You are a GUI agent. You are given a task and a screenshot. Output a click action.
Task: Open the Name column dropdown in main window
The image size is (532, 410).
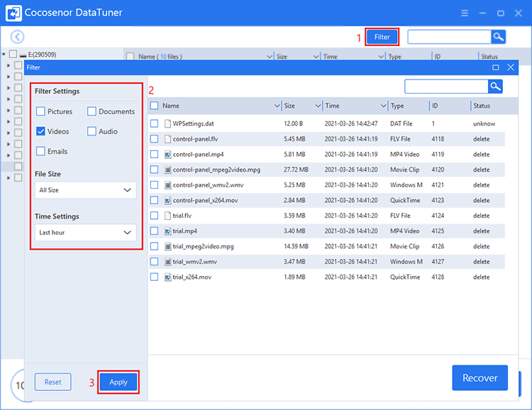point(270,56)
